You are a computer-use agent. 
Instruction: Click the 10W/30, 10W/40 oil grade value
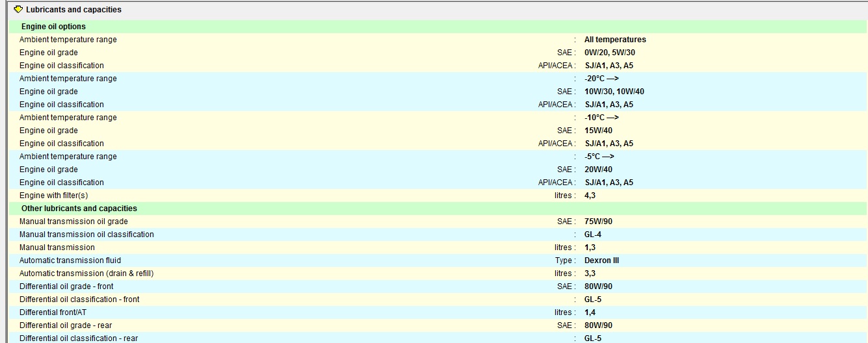point(614,92)
